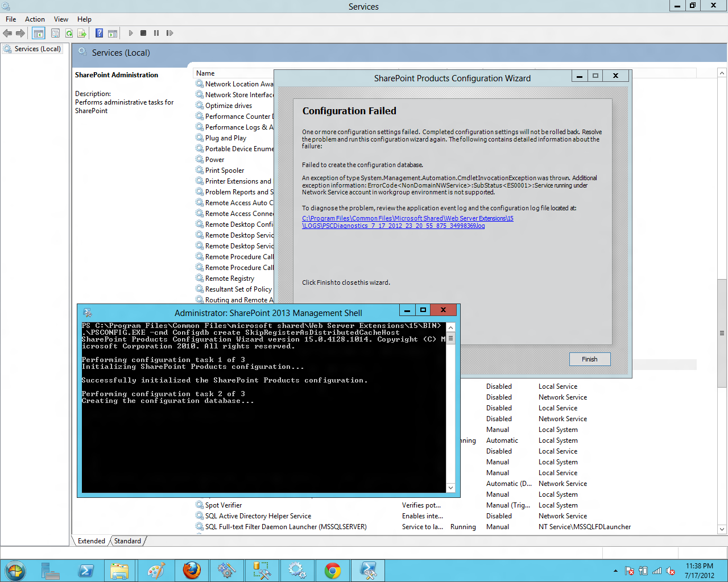Select SQL Active Directory Helper Service
Viewport: 728px width, 582px height.
pos(258,516)
